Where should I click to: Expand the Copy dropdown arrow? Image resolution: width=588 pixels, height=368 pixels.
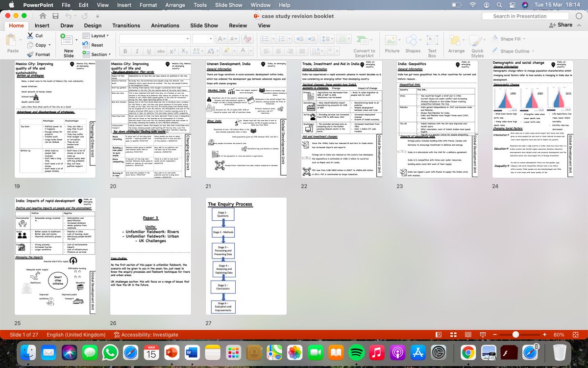pos(50,45)
